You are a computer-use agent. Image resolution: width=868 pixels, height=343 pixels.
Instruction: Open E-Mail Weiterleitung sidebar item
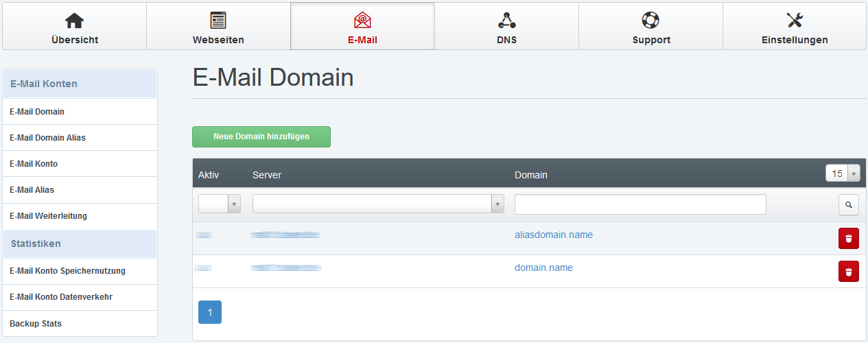[x=48, y=216]
